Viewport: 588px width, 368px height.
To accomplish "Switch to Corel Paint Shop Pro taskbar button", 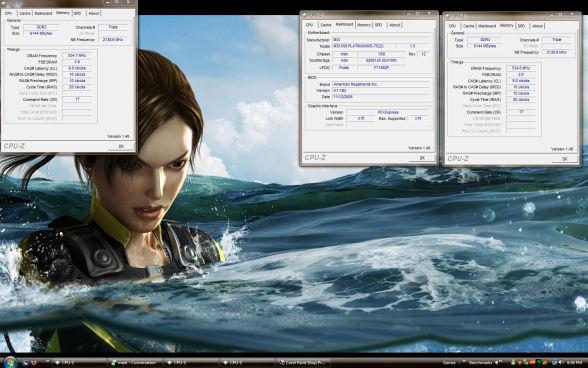I will pyautogui.click(x=304, y=363).
